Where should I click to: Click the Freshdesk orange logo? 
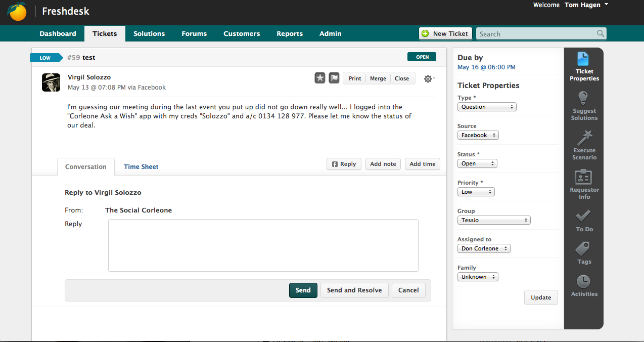tap(18, 12)
